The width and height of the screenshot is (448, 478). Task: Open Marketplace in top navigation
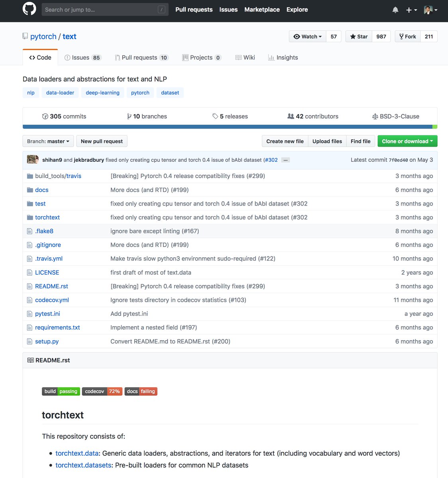pyautogui.click(x=262, y=10)
